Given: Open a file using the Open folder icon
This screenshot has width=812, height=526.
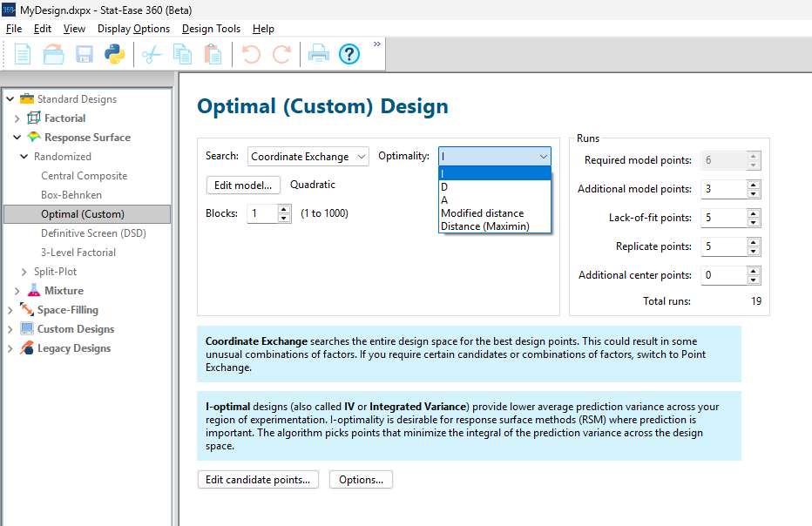Looking at the screenshot, I should 53,53.
